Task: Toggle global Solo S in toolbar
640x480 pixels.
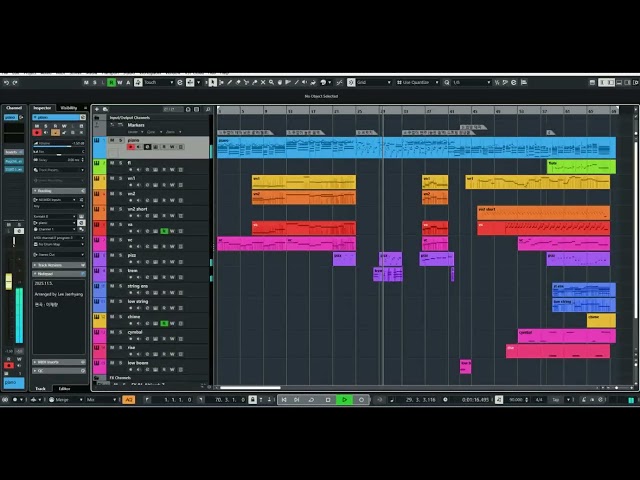Action: point(95,82)
